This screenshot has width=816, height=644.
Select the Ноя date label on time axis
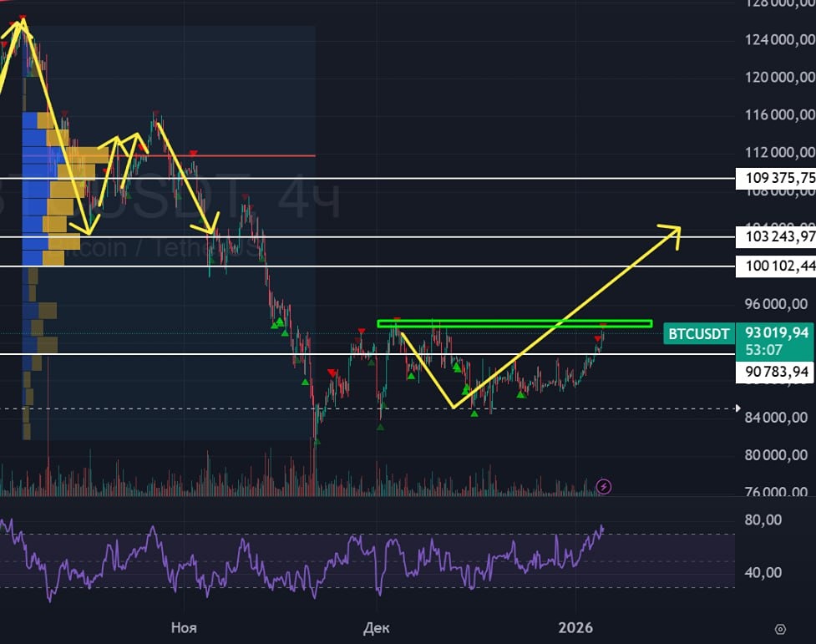coord(184,628)
